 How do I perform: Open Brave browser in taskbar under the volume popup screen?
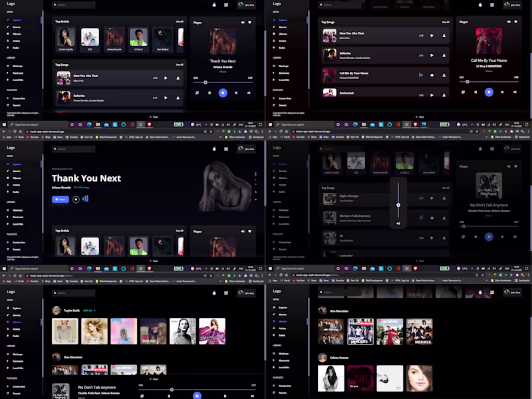coord(415,269)
